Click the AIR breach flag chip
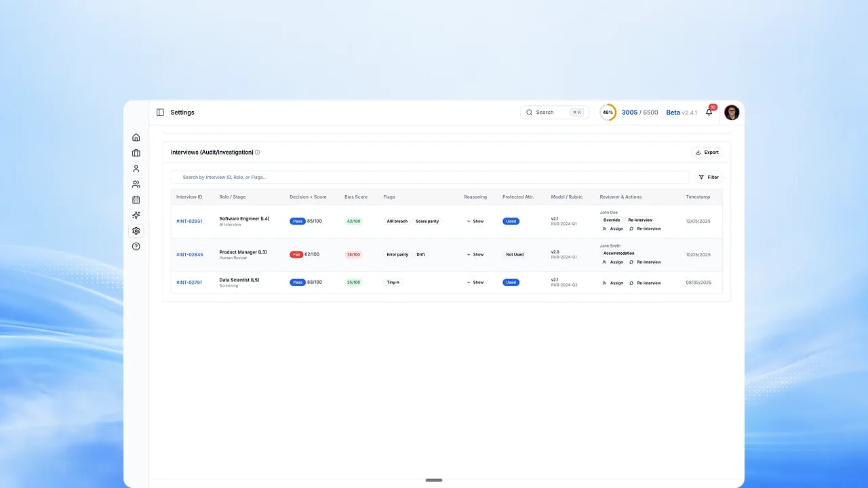 click(397, 222)
